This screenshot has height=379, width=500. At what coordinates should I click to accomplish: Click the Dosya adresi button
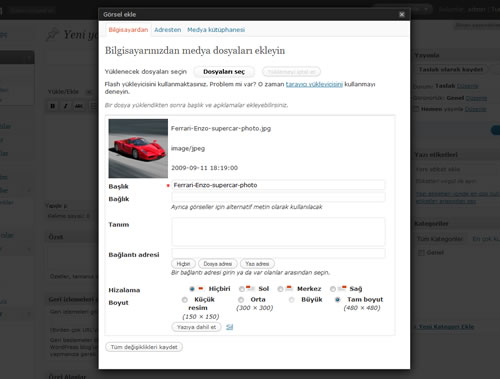pyautogui.click(x=218, y=264)
